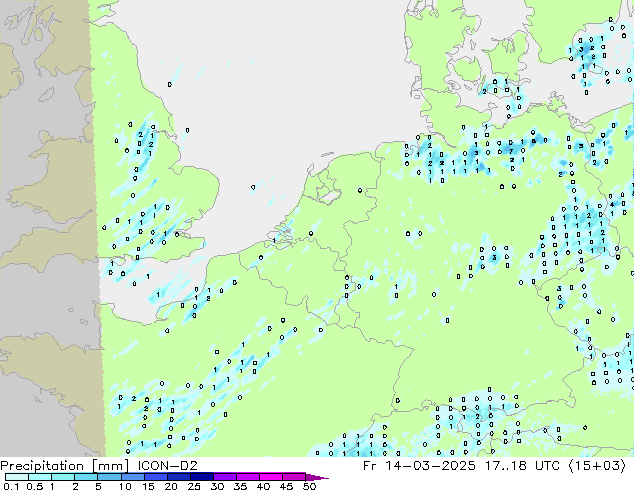Click the legend value '10'
The height and width of the screenshot is (490, 634).
coord(125,486)
